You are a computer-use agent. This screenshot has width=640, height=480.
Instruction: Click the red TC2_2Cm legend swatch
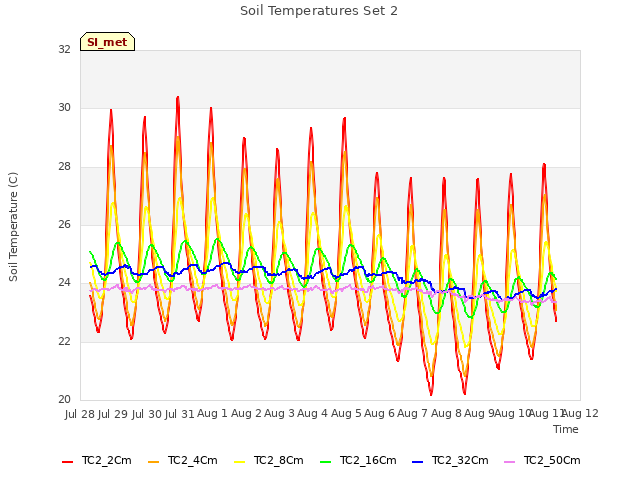pyautogui.click(x=67, y=462)
